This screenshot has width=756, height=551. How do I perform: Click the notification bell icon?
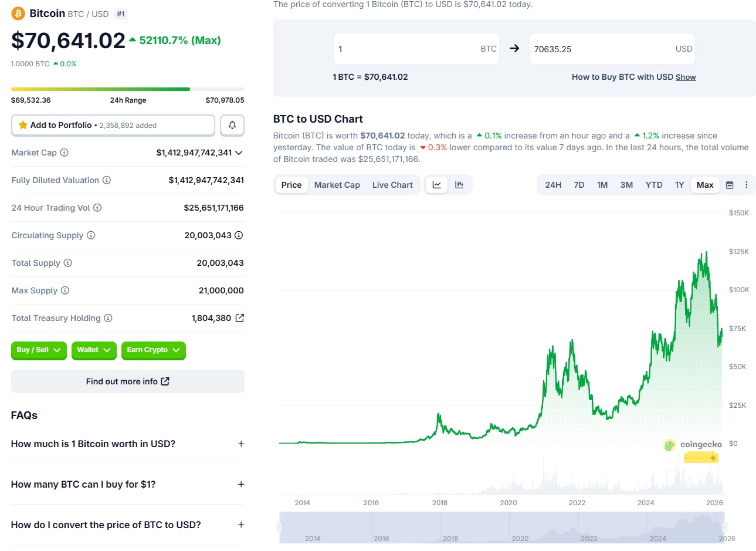232,125
